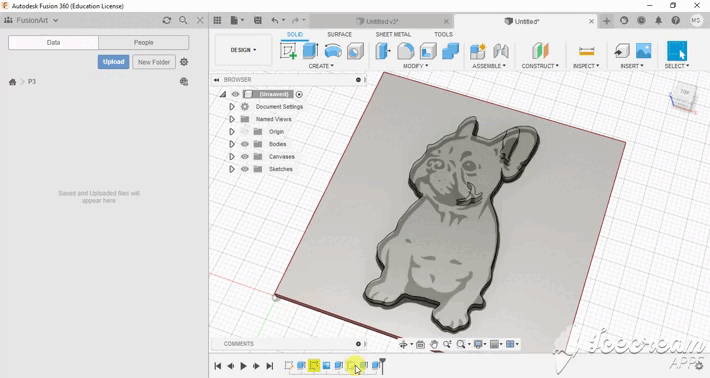Open the CONSTRUCT menu dropdown
The height and width of the screenshot is (378, 710).
pyautogui.click(x=540, y=66)
